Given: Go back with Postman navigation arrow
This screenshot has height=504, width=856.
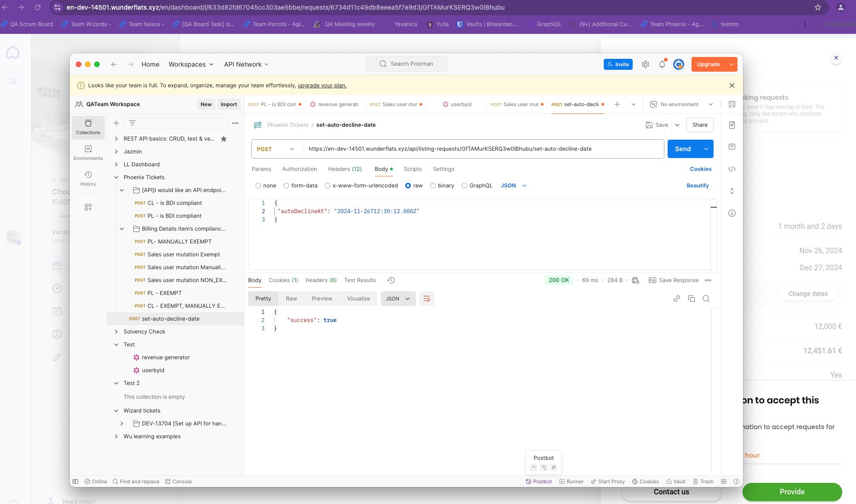Looking at the screenshot, I should click(114, 64).
